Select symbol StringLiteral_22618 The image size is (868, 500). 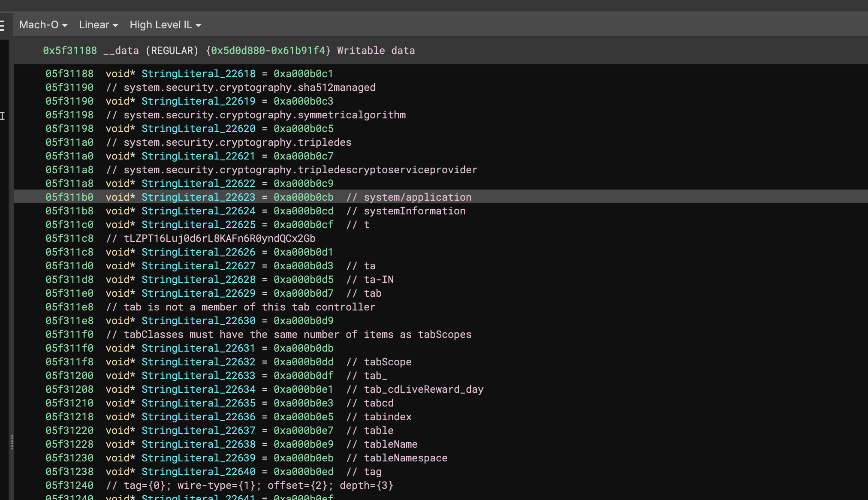[x=199, y=74]
